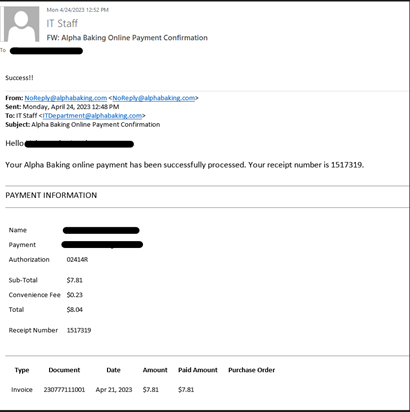
Task: Select the IT Staff sender name
Action: pyautogui.click(x=62, y=23)
